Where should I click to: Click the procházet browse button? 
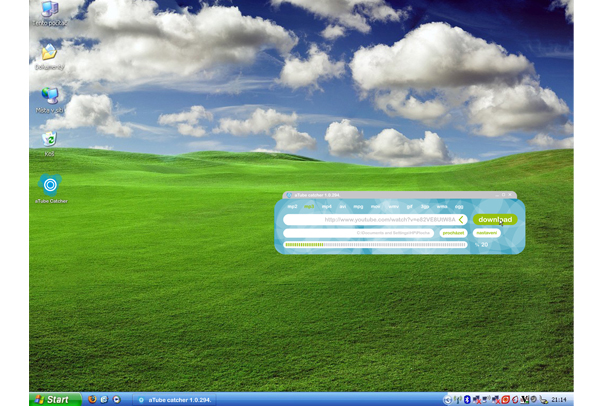pyautogui.click(x=453, y=233)
